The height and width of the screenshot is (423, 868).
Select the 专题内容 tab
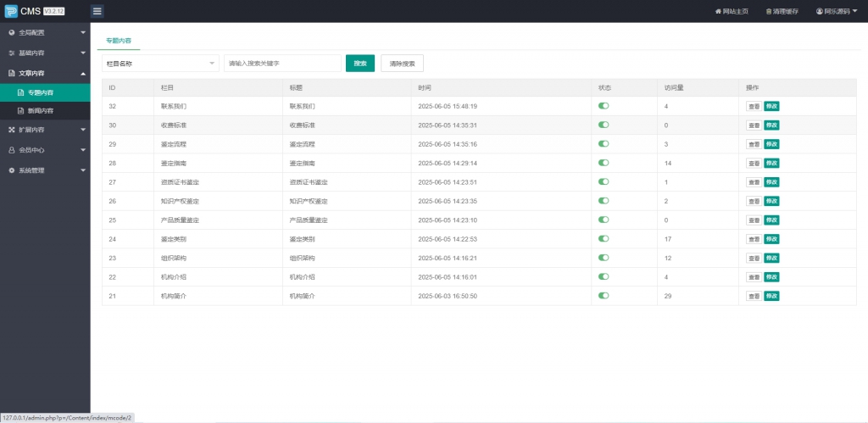click(x=119, y=41)
